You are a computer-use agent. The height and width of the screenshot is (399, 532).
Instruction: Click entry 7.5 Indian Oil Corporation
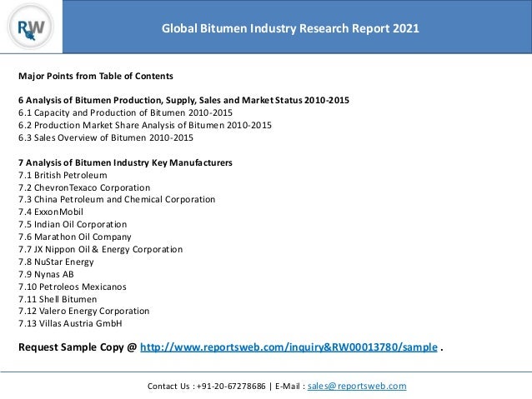coord(73,224)
